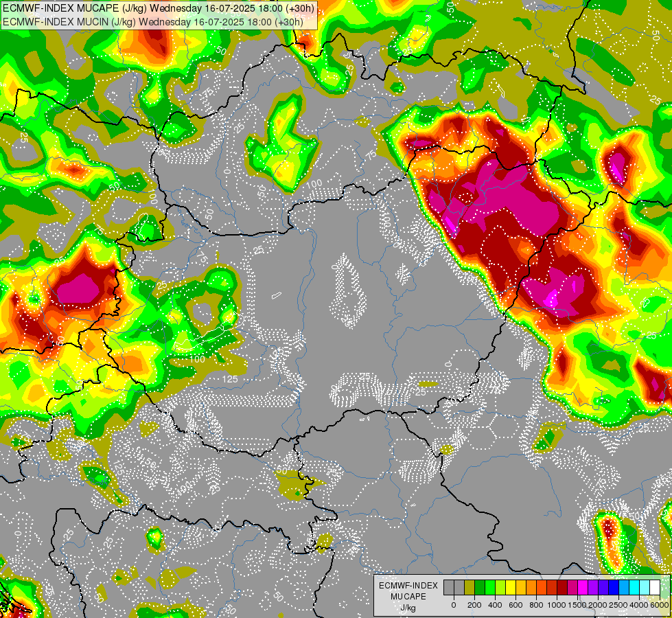Pick the sky blue swatch right of 2500
This screenshot has width=672, height=618.
(x=625, y=588)
